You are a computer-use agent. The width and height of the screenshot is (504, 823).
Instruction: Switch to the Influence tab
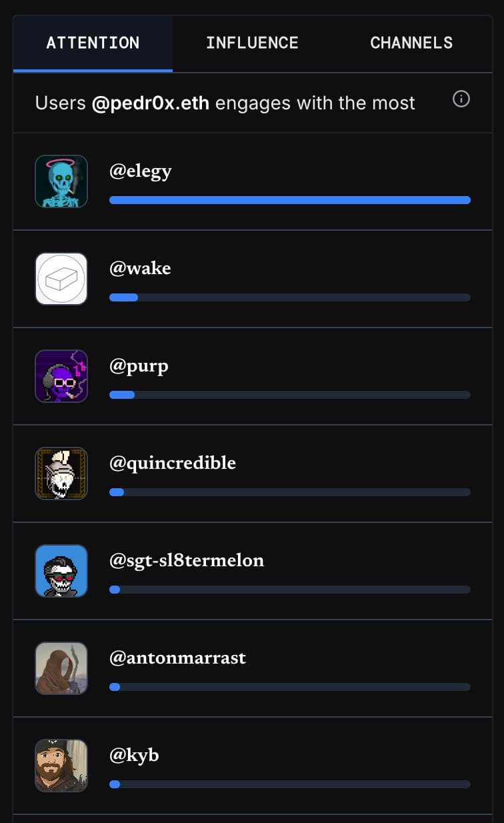pyautogui.click(x=252, y=43)
